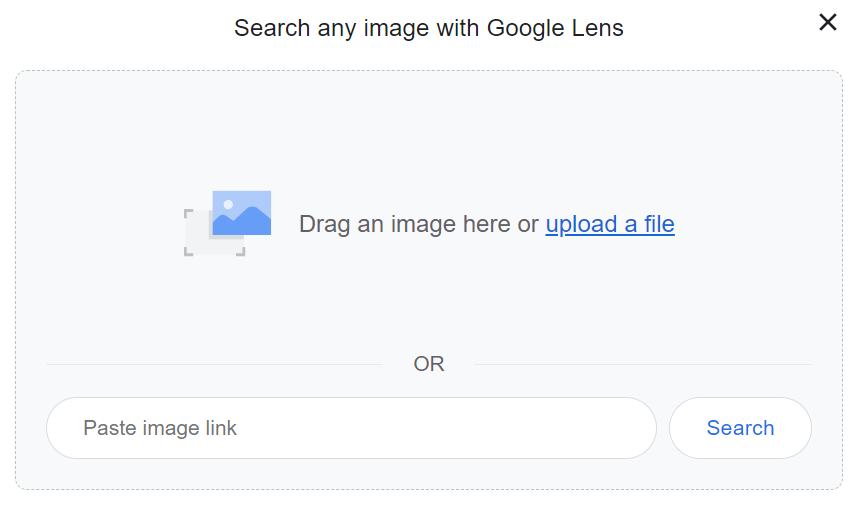
Task: Click the sun dot in the picture icon
Action: pos(228,204)
